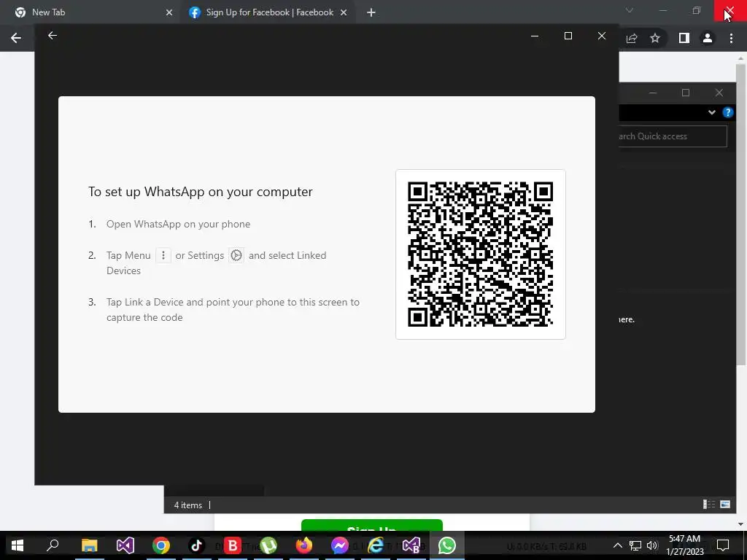The width and height of the screenshot is (747, 560).
Task: Open Chrome profile avatar menu
Action: (x=708, y=38)
